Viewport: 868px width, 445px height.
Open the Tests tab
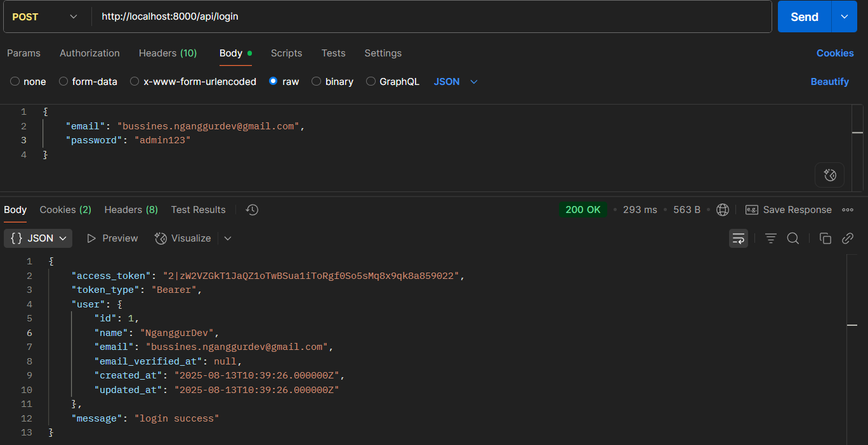click(333, 53)
